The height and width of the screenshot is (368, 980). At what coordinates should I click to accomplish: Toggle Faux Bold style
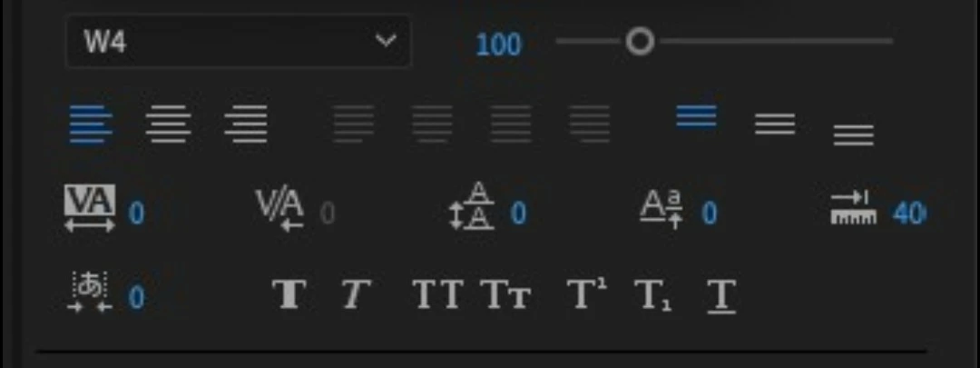[x=289, y=294]
